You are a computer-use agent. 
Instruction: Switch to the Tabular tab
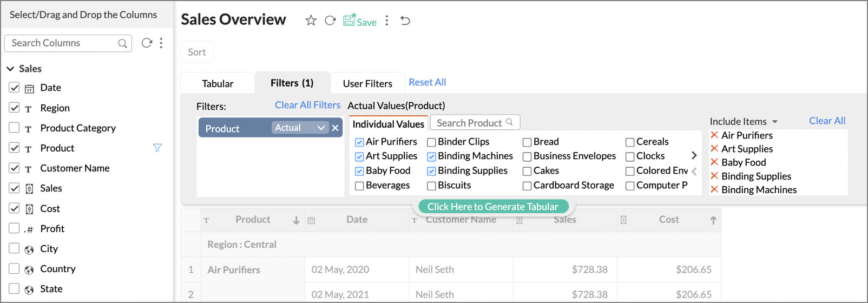[x=218, y=83]
